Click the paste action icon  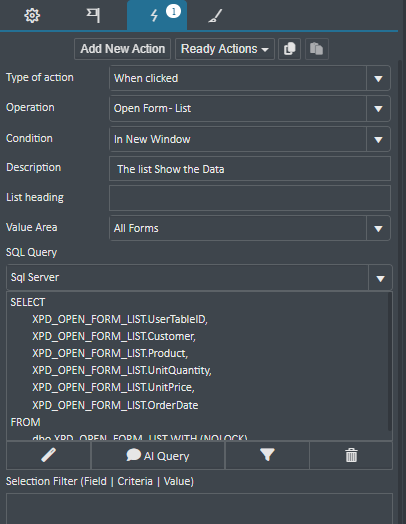click(317, 49)
